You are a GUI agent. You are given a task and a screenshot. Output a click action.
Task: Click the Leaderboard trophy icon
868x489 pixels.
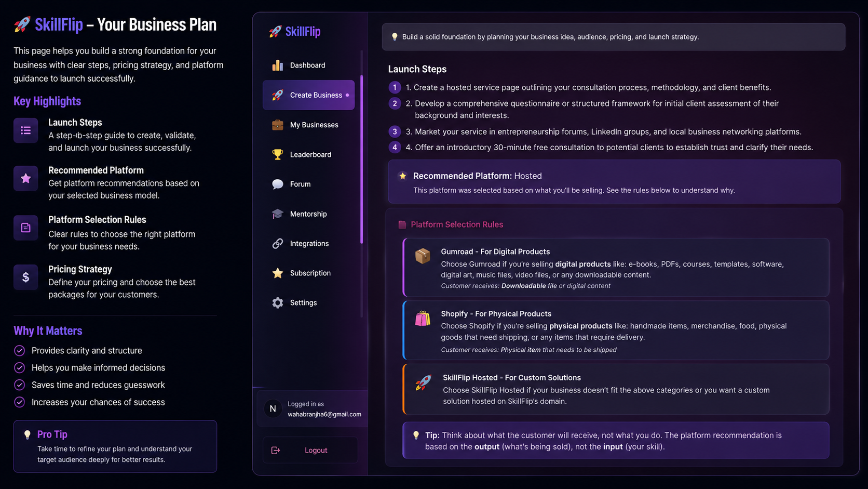tap(278, 154)
